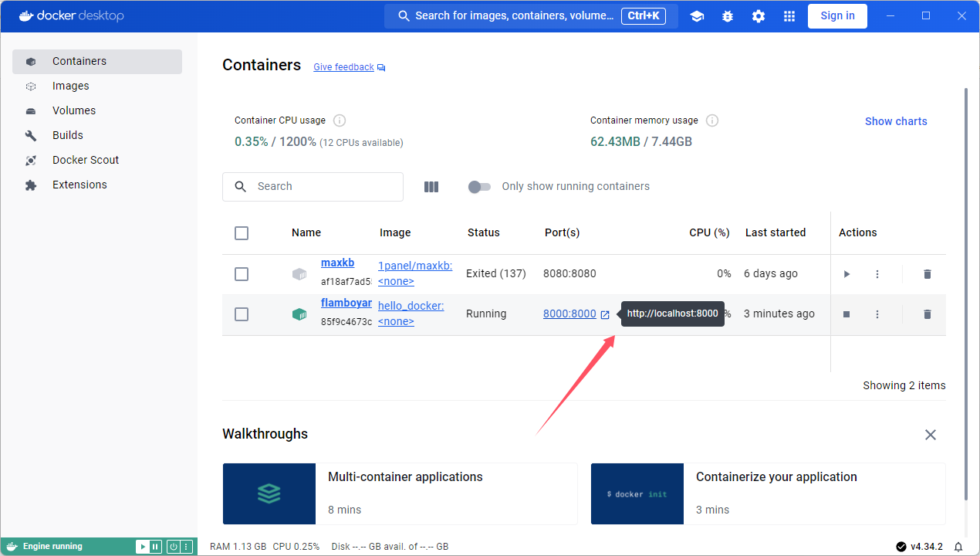
Task: Open the flamboyant container name link
Action: [346, 303]
